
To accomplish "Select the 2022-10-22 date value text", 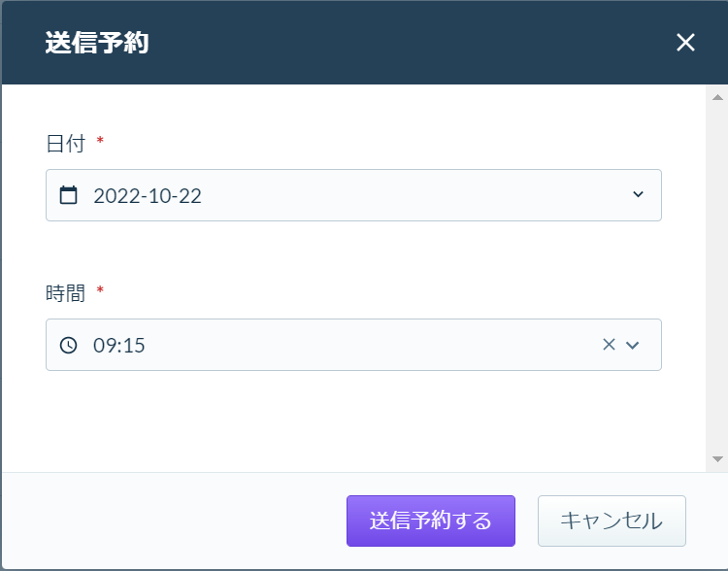I will click(x=148, y=196).
